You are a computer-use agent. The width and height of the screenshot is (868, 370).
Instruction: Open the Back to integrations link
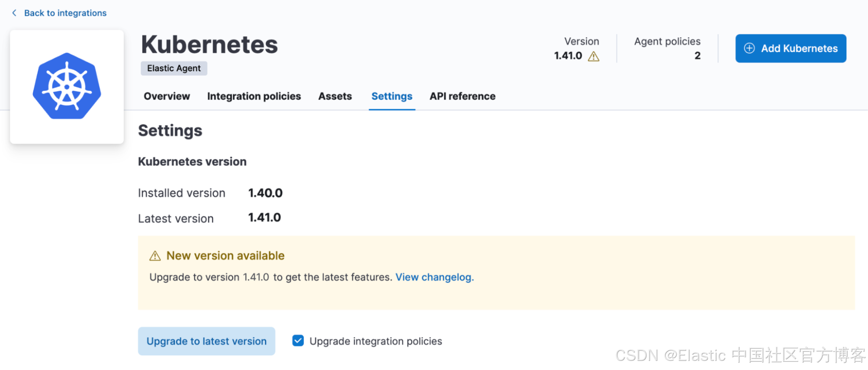pos(65,13)
